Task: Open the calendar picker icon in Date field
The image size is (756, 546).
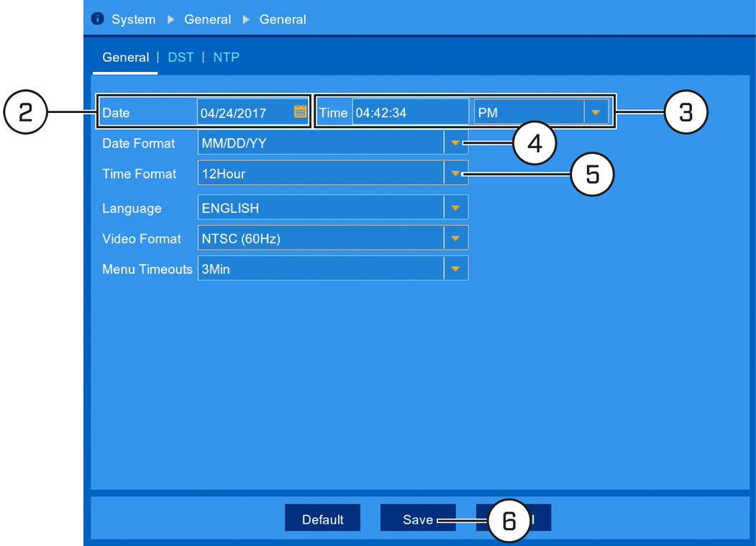Action: [300, 112]
